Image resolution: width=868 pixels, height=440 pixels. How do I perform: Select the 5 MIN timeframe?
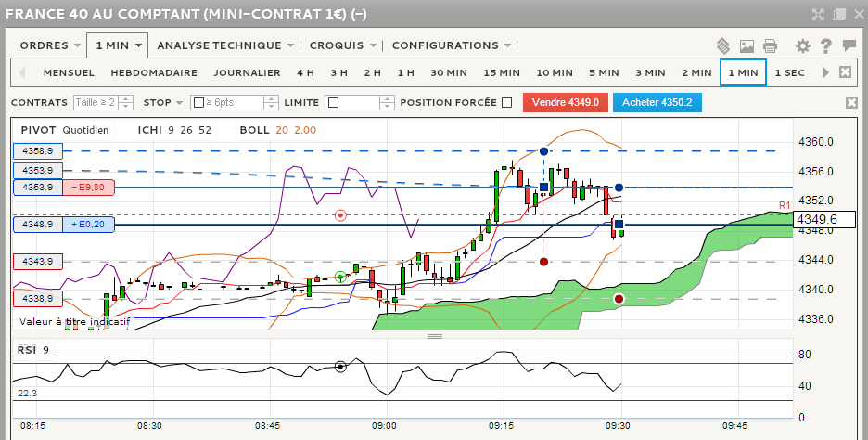pos(604,72)
